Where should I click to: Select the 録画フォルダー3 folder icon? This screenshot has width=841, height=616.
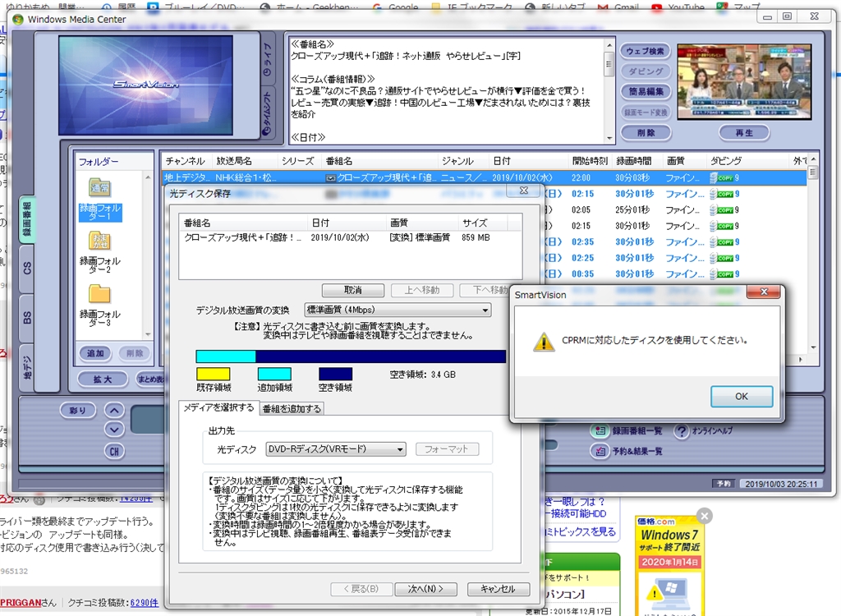(99, 294)
